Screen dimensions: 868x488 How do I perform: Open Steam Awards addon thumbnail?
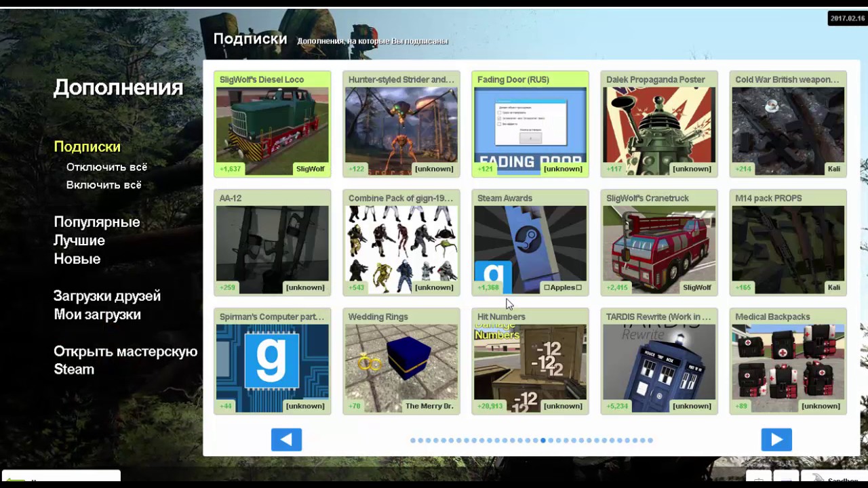pyautogui.click(x=530, y=250)
